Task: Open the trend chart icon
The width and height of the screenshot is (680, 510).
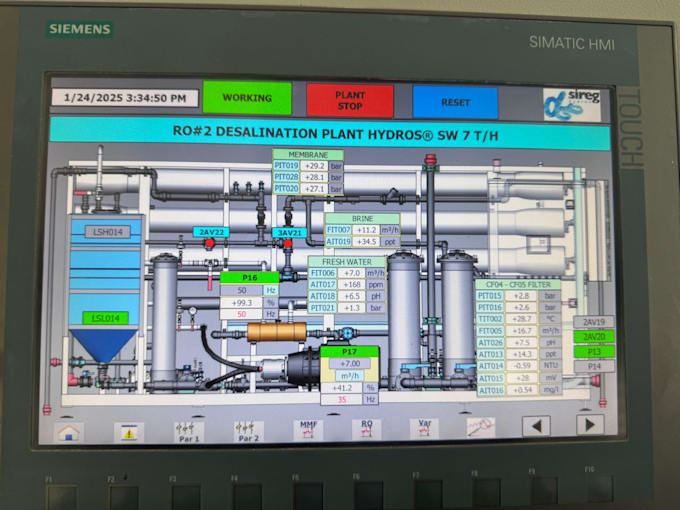Action: point(481,428)
